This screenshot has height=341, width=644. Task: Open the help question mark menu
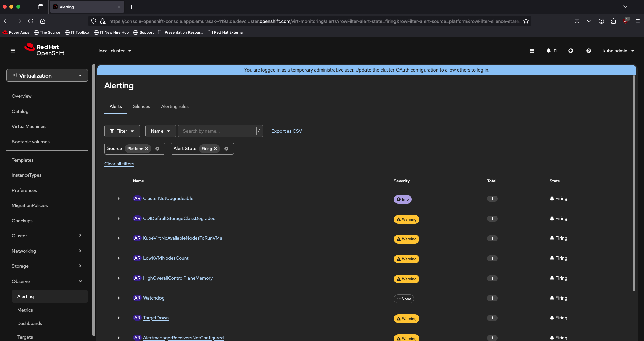tap(588, 51)
